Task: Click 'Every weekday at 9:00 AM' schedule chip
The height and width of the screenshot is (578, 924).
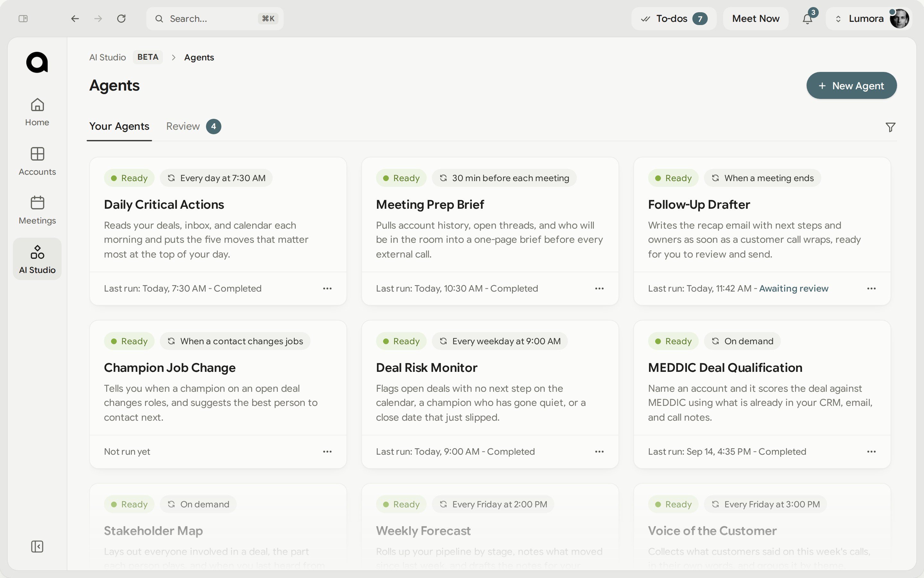Action: (x=500, y=341)
